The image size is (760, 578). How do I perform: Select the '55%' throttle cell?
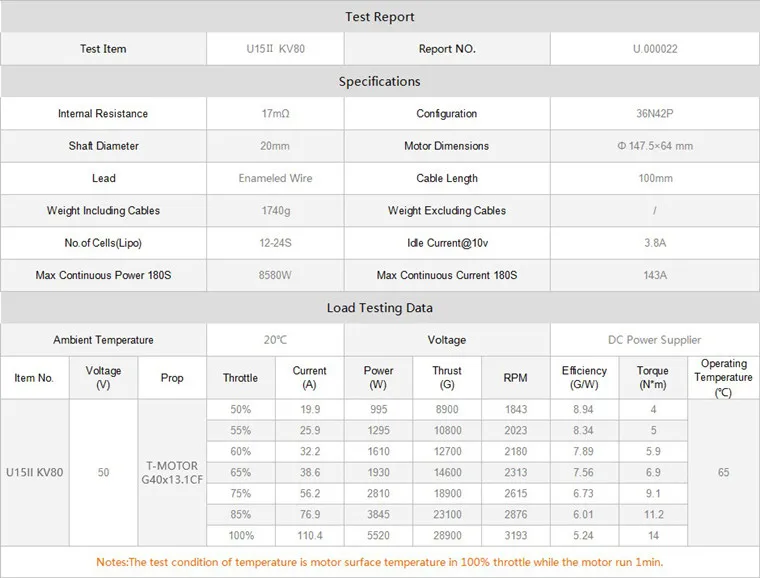tap(241, 430)
